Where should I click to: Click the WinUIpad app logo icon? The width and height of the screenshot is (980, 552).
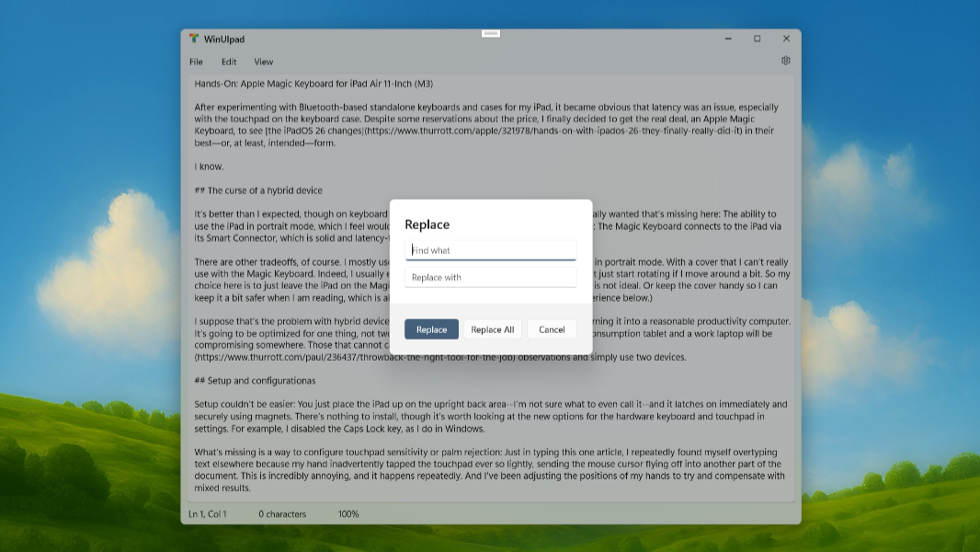194,39
